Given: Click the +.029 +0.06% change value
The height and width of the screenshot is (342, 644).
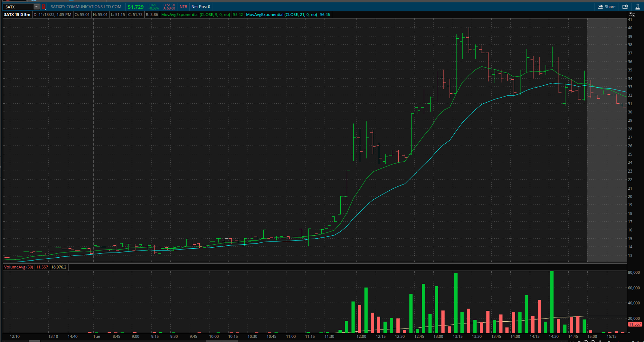Looking at the screenshot, I should tap(153, 7).
